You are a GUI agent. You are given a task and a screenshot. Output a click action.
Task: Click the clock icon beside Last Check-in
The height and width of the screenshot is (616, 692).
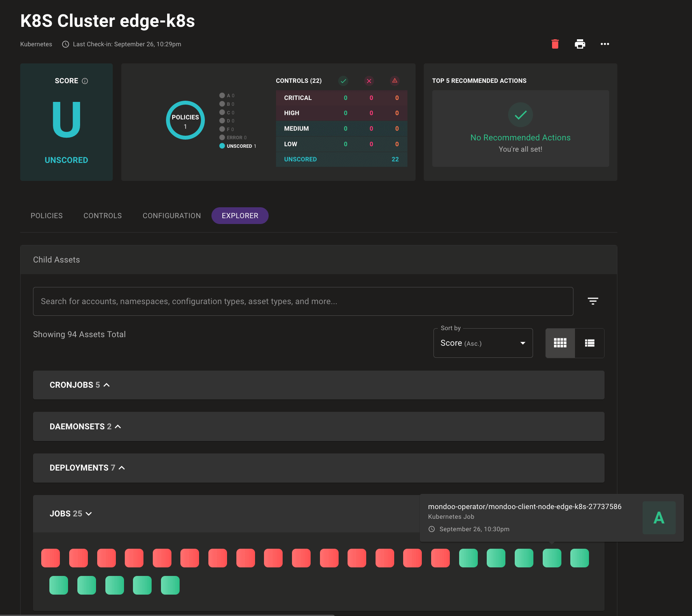(x=65, y=44)
